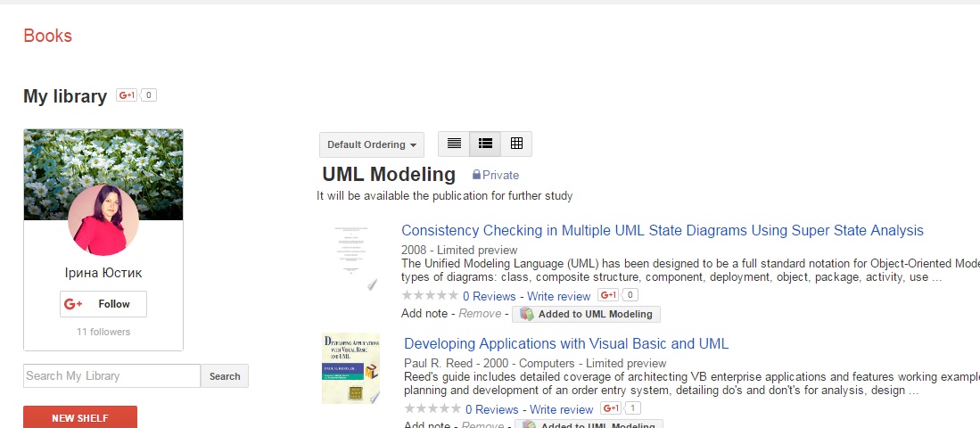This screenshot has width=980, height=428.
Task: Follow Ірина Юстик on Google+
Action: 103,304
